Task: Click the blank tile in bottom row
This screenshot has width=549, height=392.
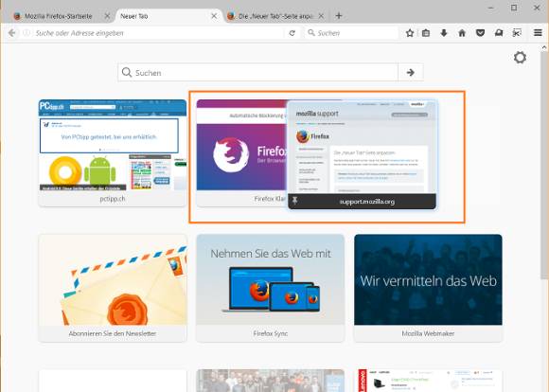Action: click(113, 381)
